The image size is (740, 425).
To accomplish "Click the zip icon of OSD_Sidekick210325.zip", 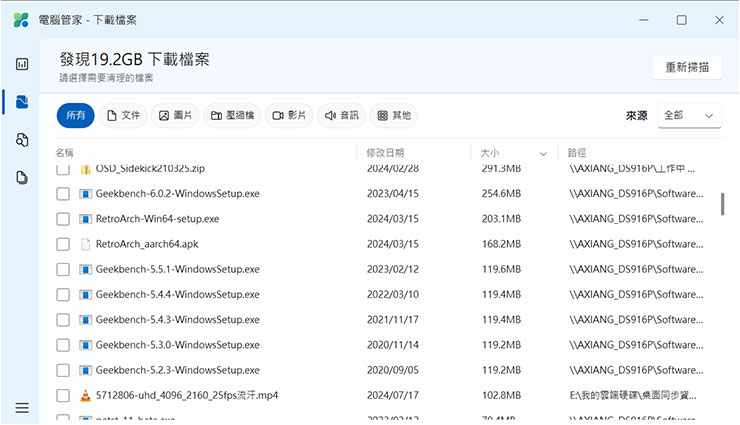I will pyautogui.click(x=85, y=169).
